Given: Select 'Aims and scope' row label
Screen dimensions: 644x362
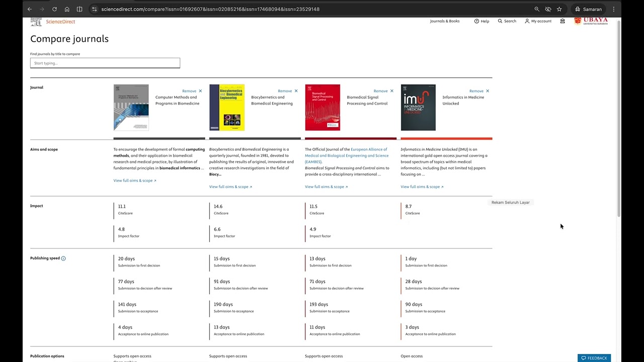Looking at the screenshot, I should [44, 149].
